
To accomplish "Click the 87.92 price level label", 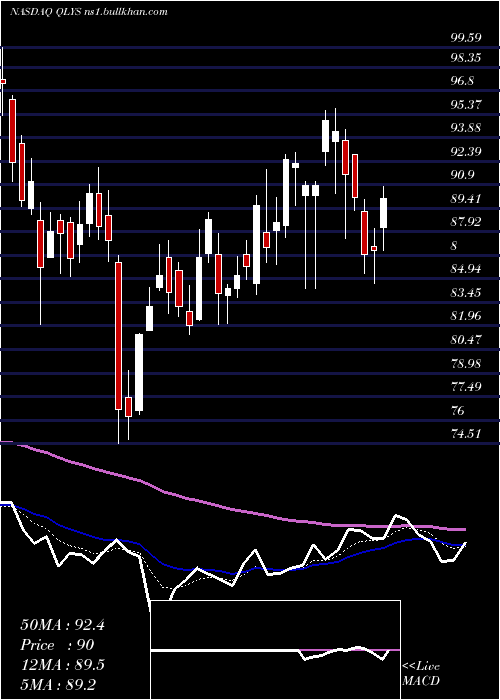I will point(466,222).
